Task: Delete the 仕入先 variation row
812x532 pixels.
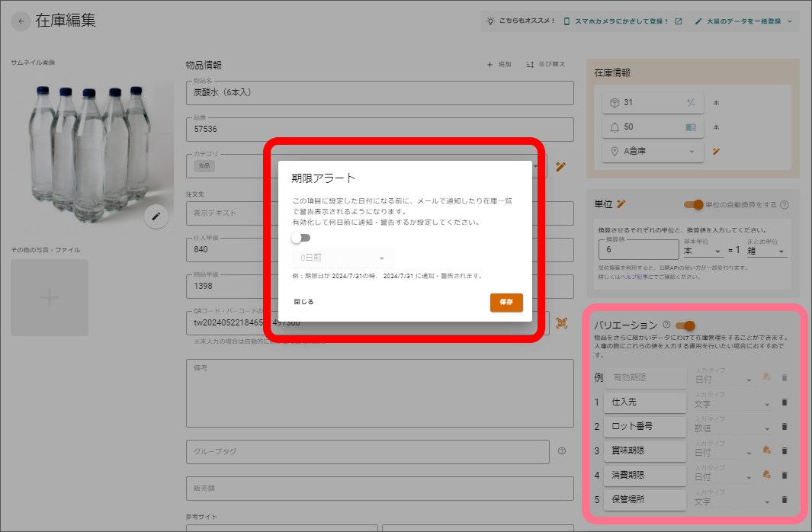Action: (784, 402)
